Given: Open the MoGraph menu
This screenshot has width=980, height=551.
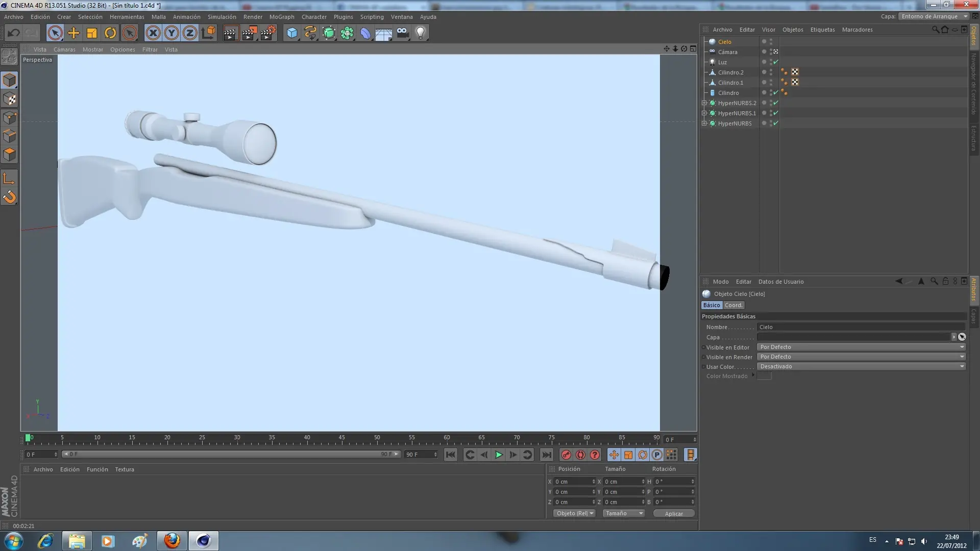Looking at the screenshot, I should click(282, 17).
